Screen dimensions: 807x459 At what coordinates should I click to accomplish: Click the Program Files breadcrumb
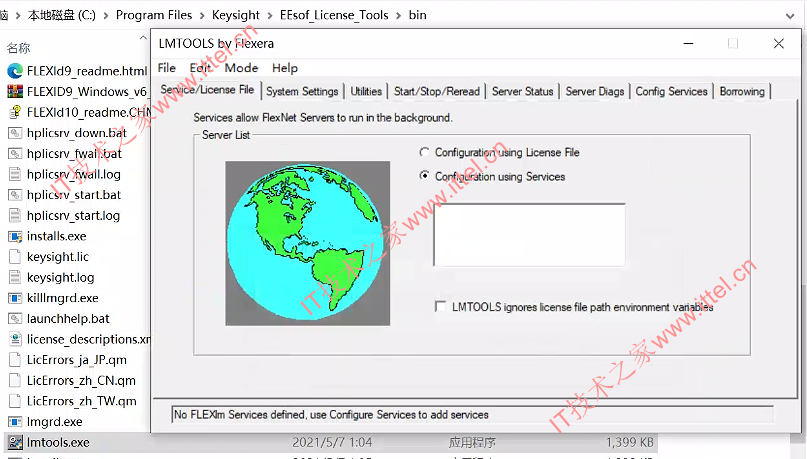(x=153, y=15)
